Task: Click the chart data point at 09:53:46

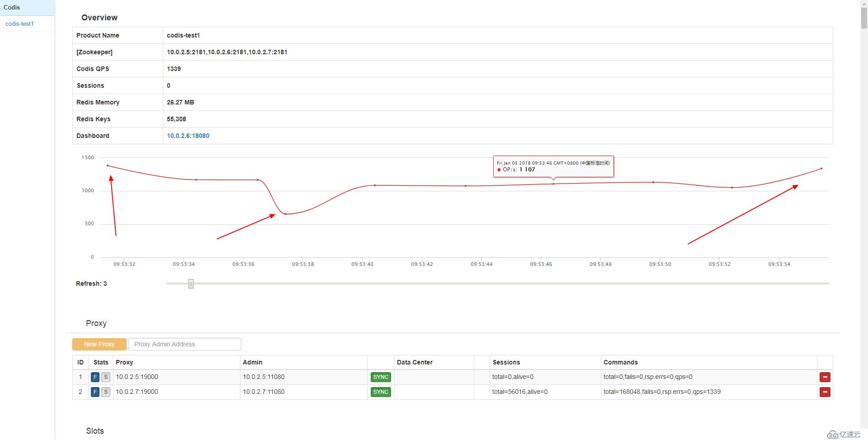Action: tap(553, 184)
